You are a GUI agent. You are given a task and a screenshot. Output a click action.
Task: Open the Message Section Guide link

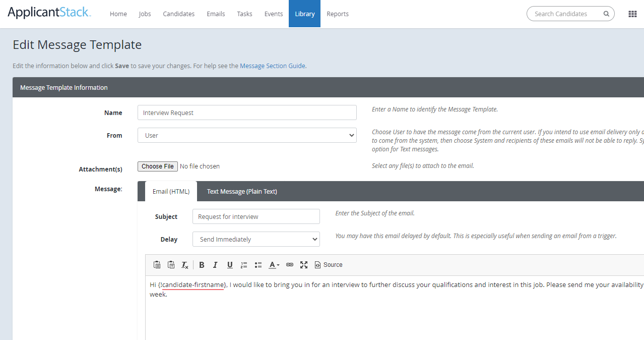(272, 66)
